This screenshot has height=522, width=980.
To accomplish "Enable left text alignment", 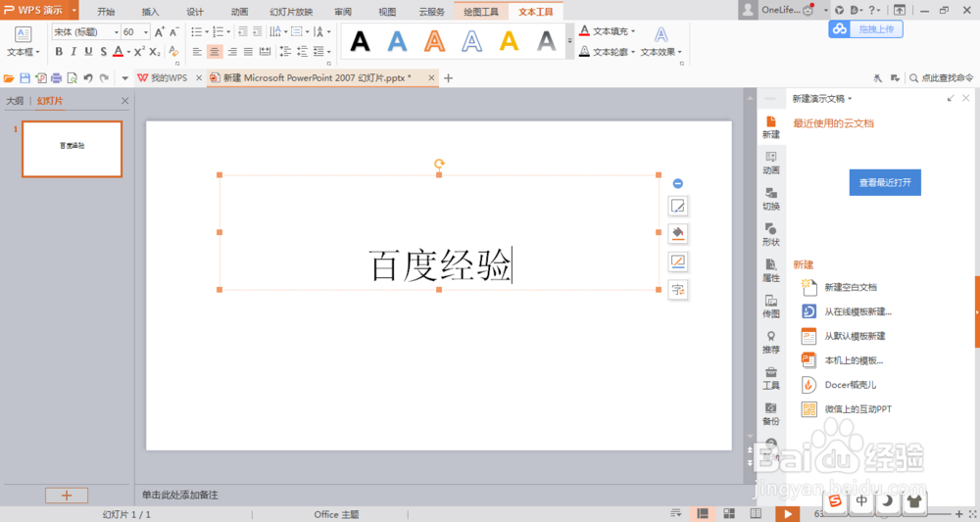I will (198, 52).
